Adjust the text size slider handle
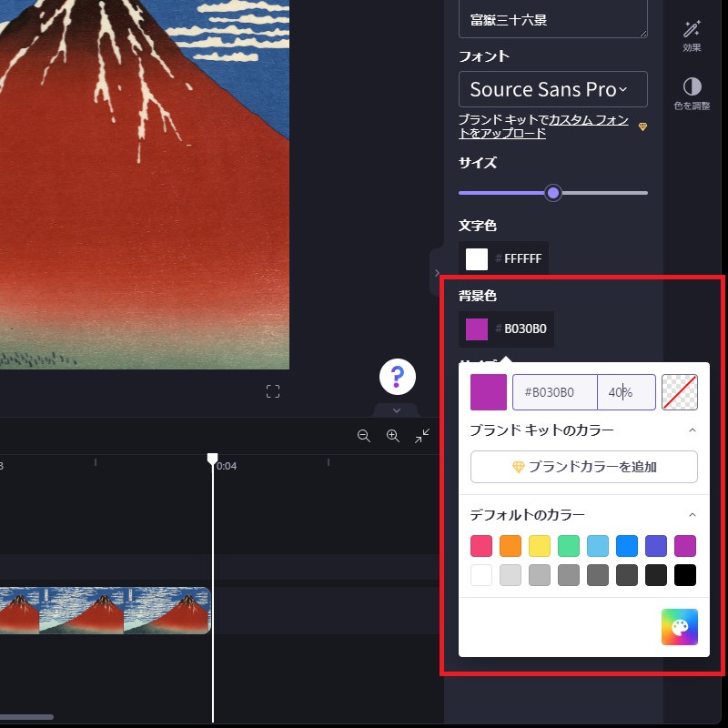The width and height of the screenshot is (728, 728). (x=553, y=193)
